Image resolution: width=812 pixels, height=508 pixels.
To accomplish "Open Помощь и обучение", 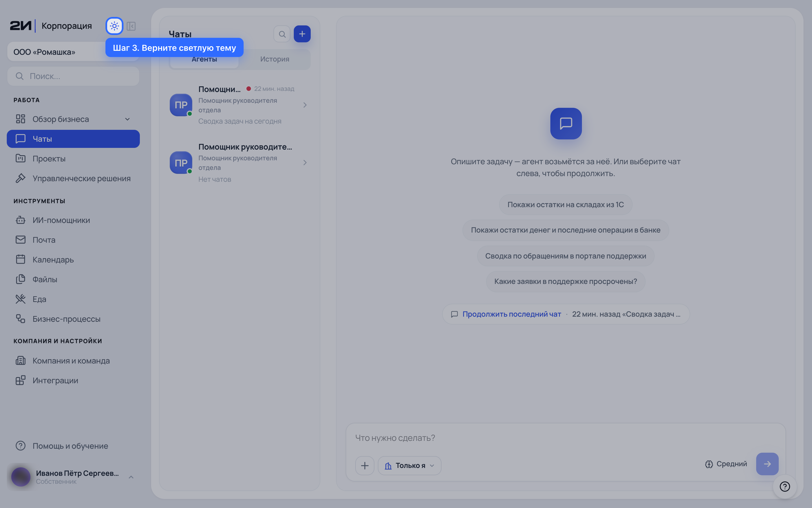I will 73,446.
